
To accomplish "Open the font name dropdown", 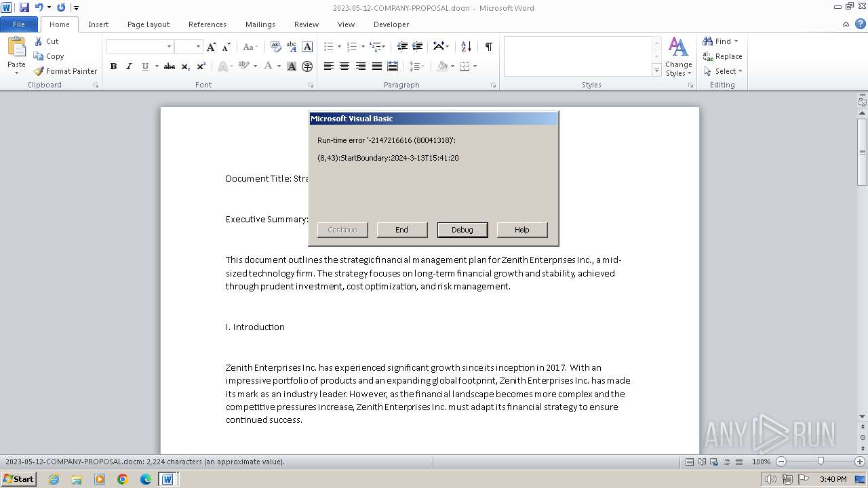I will point(169,47).
